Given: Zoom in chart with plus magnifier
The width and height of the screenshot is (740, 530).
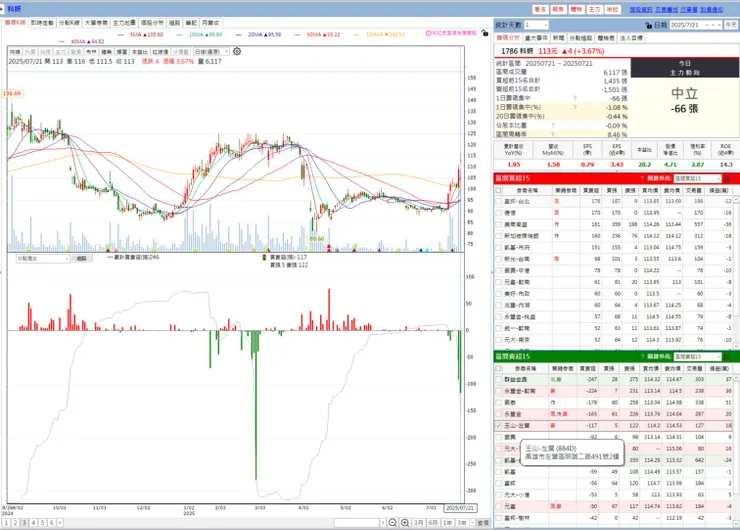Looking at the screenshot, I should (405, 522).
